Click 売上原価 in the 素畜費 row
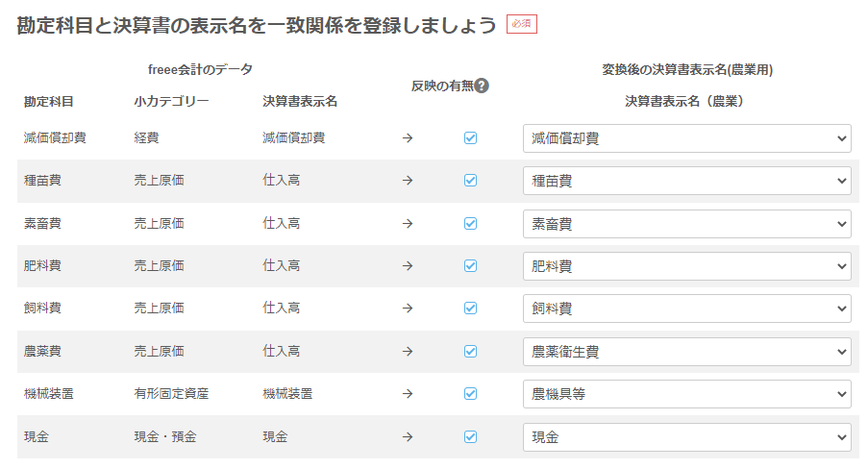 pyautogui.click(x=159, y=224)
